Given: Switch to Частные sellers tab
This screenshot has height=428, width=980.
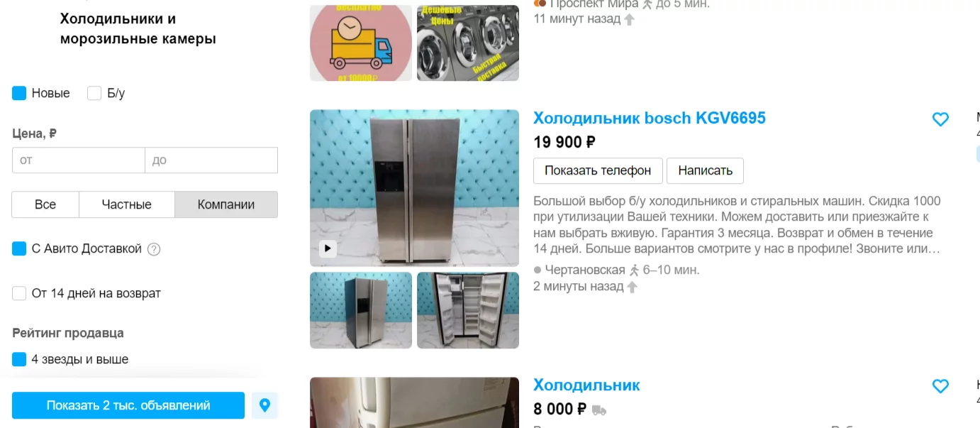Looking at the screenshot, I should (127, 204).
